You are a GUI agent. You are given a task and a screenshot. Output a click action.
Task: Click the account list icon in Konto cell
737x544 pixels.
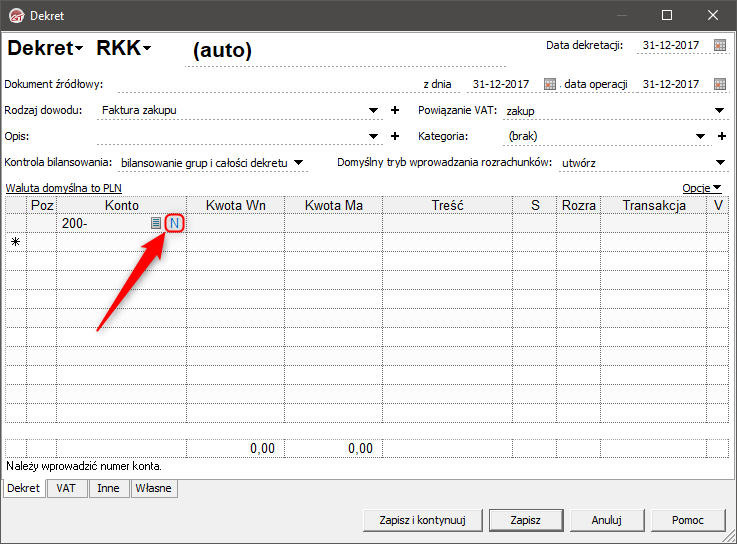click(x=156, y=223)
